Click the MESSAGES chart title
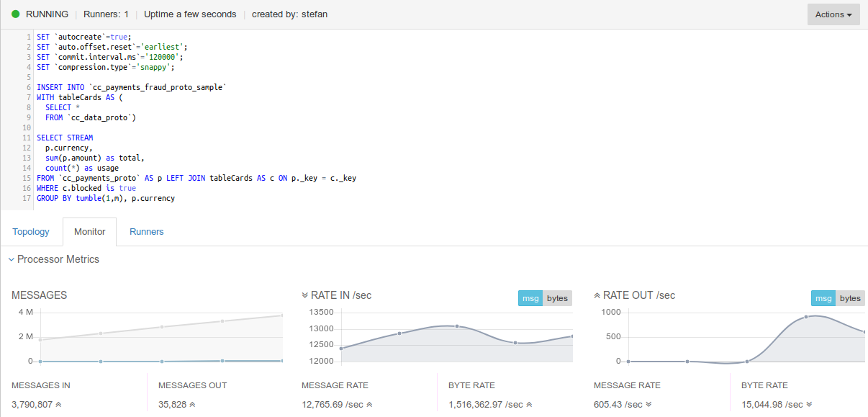The height and width of the screenshot is (417, 868). pos(40,295)
